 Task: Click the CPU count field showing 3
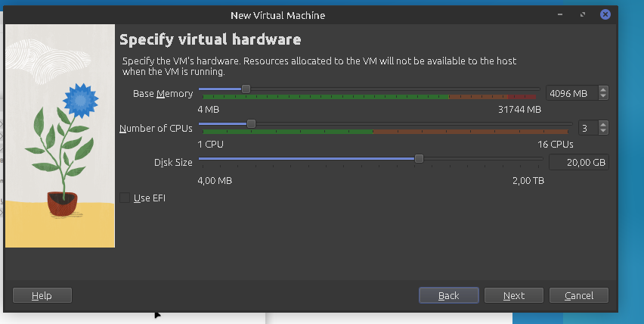587,128
